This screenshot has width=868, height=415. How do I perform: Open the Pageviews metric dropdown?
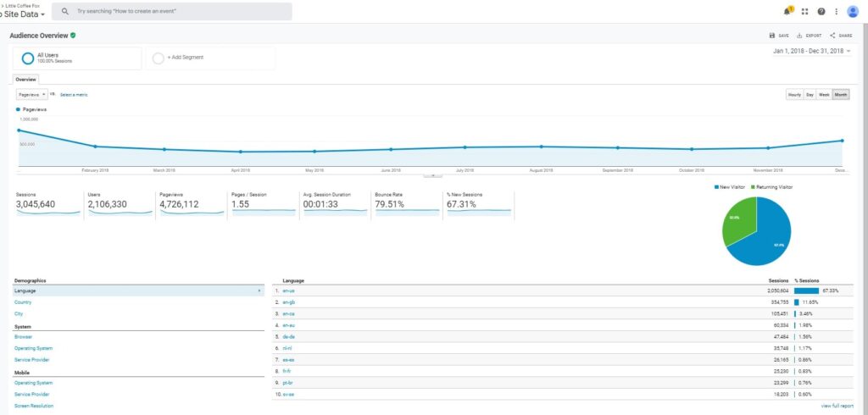31,95
